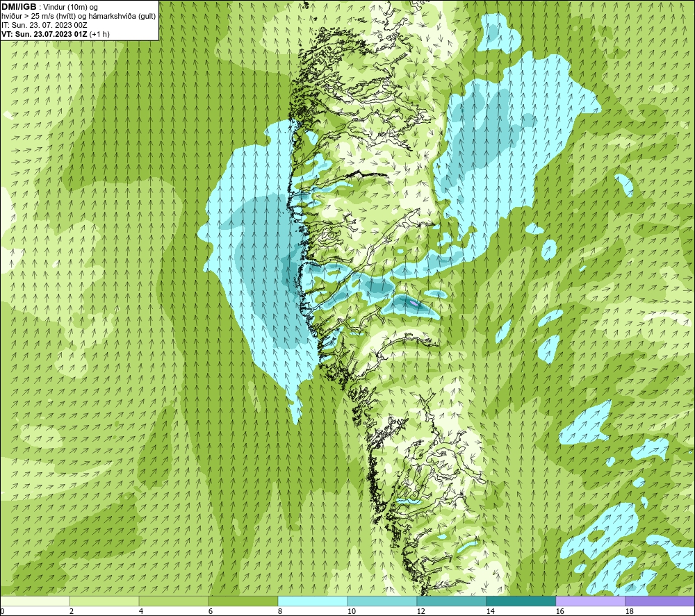Click the 'hviður > 25 m/s (hvítt)' text line
This screenshot has width=695, height=616.
[79, 16]
